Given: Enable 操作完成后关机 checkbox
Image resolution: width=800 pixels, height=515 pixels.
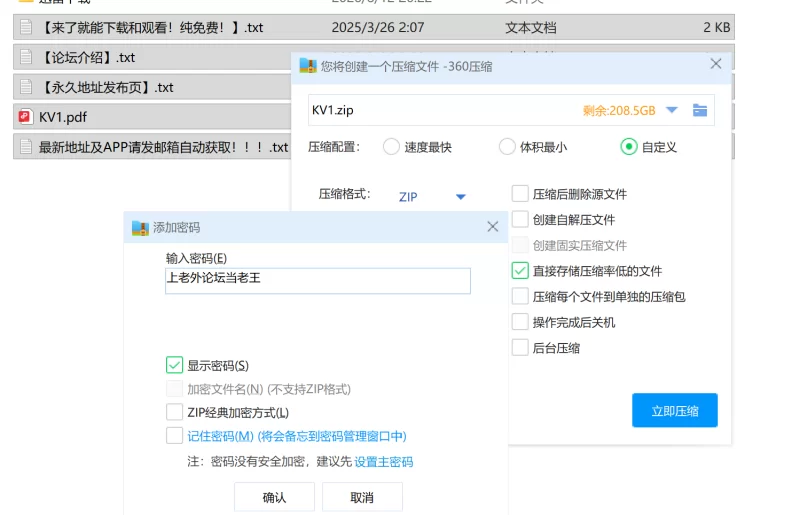Looking at the screenshot, I should pos(520,322).
